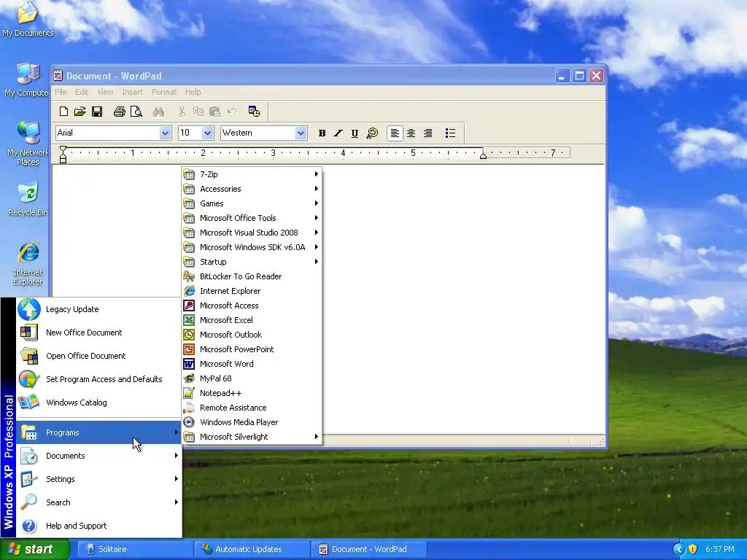
Task: Expand the Accessories submenu
Action: 252,189
